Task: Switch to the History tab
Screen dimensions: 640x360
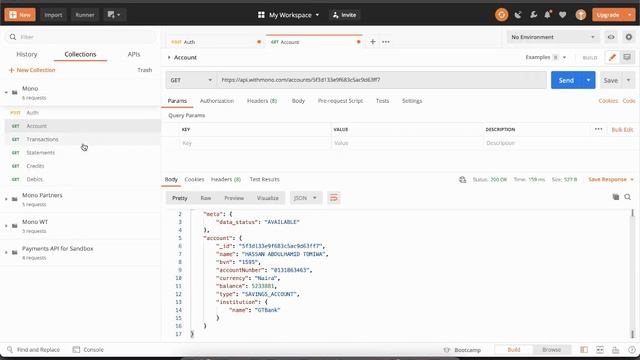Action: 27,54
